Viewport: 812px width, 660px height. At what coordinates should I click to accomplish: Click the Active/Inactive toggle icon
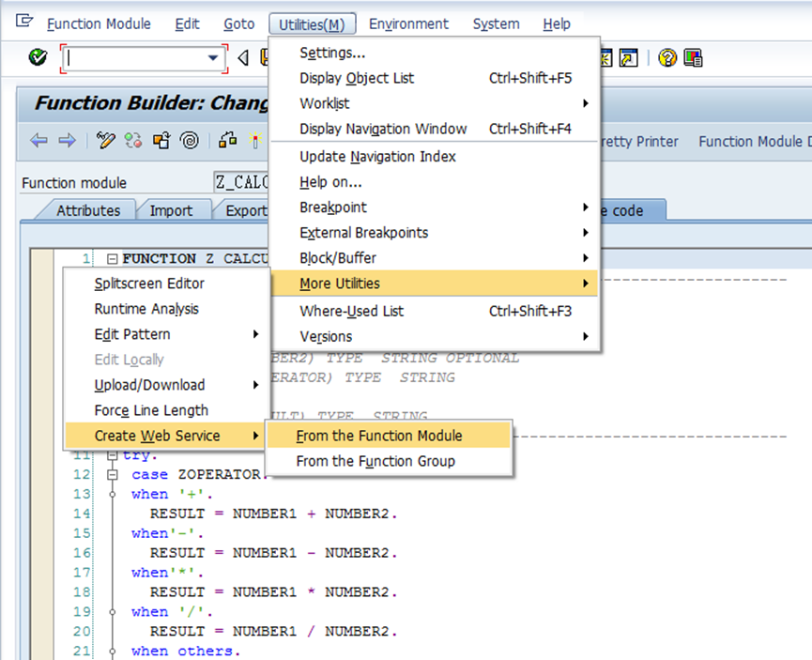pos(133,141)
